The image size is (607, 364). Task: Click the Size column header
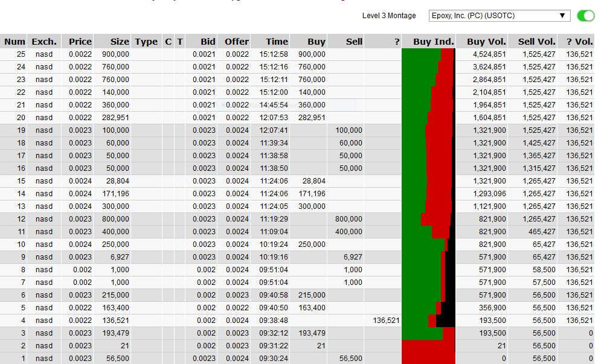(119, 42)
